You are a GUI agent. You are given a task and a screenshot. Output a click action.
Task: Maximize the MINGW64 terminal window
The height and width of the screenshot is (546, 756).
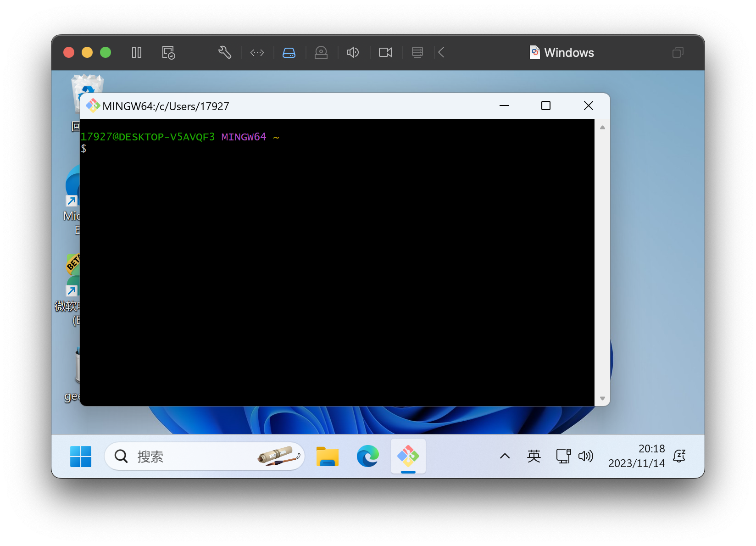546,106
